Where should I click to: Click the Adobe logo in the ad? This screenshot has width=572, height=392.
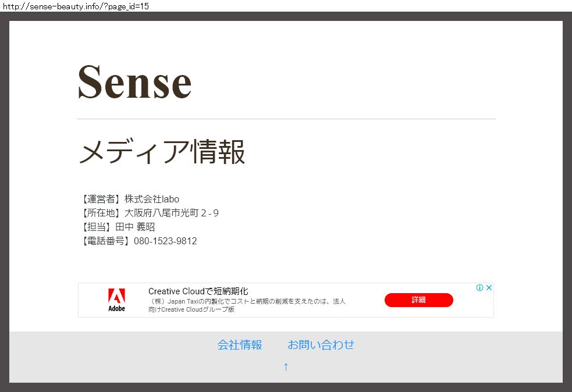[116, 300]
